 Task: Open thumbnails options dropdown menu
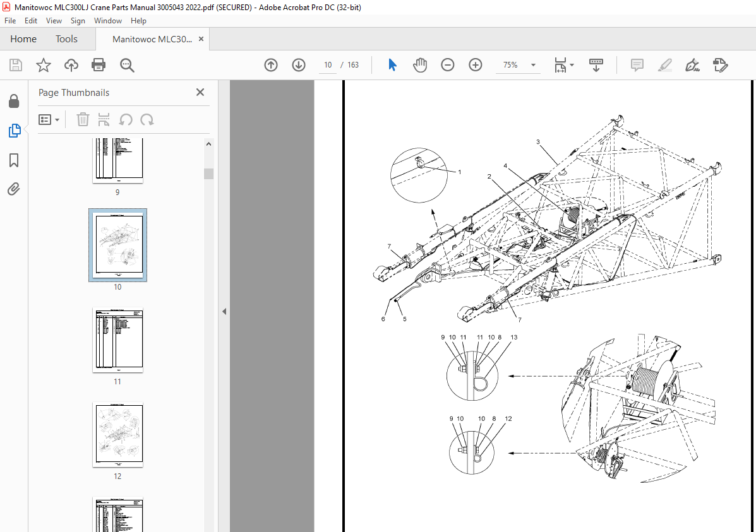pyautogui.click(x=49, y=119)
